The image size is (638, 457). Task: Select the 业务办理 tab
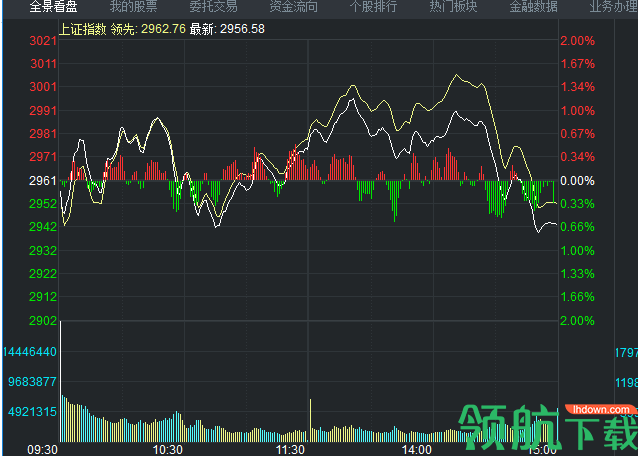point(614,7)
